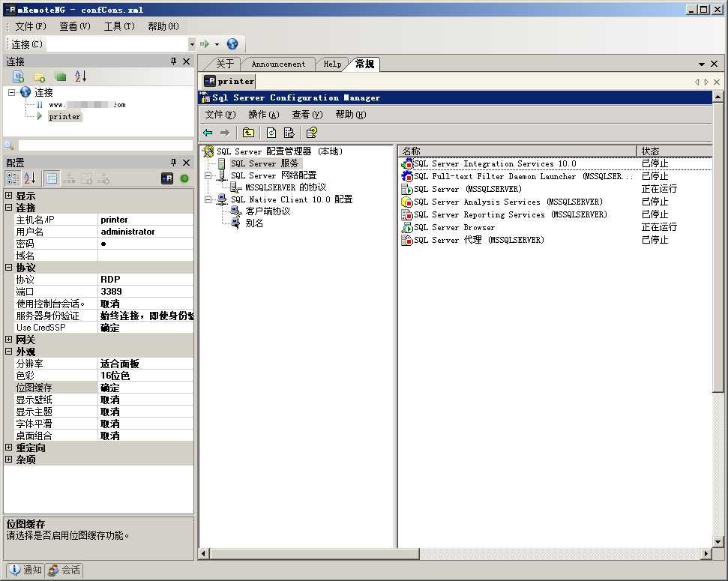Screen dimensions: 728x581
Task: Click the 端口 value 3389
Action: (x=145, y=292)
